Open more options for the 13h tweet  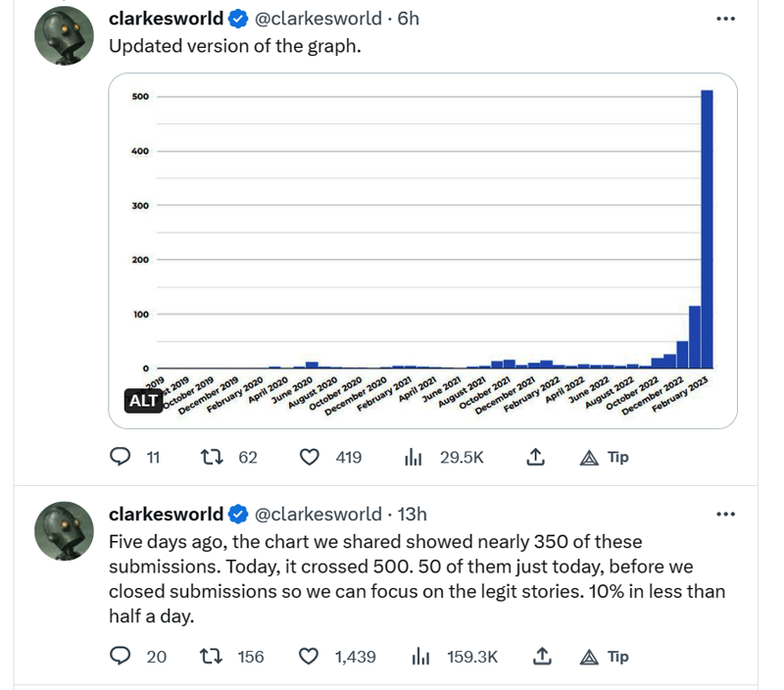click(725, 514)
